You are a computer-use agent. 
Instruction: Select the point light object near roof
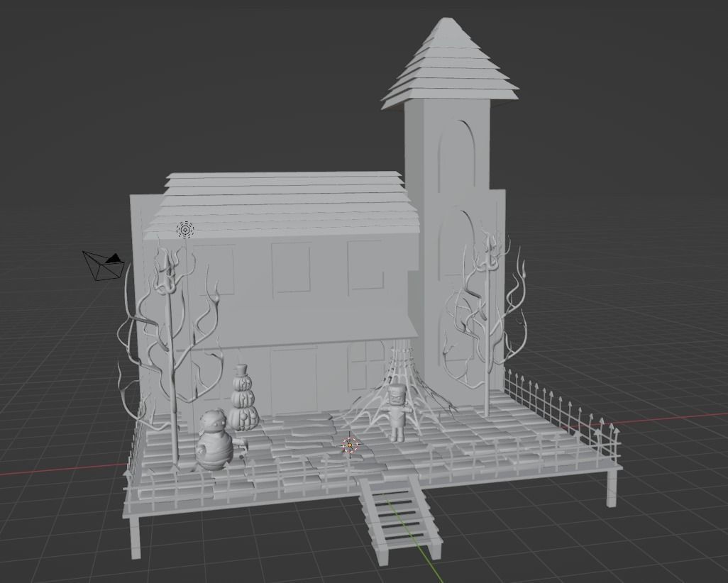(x=185, y=230)
